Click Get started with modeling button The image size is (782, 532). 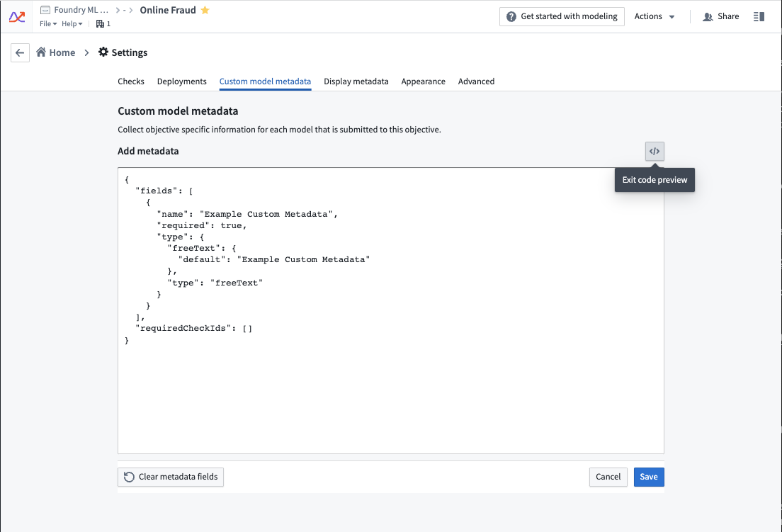coord(562,16)
